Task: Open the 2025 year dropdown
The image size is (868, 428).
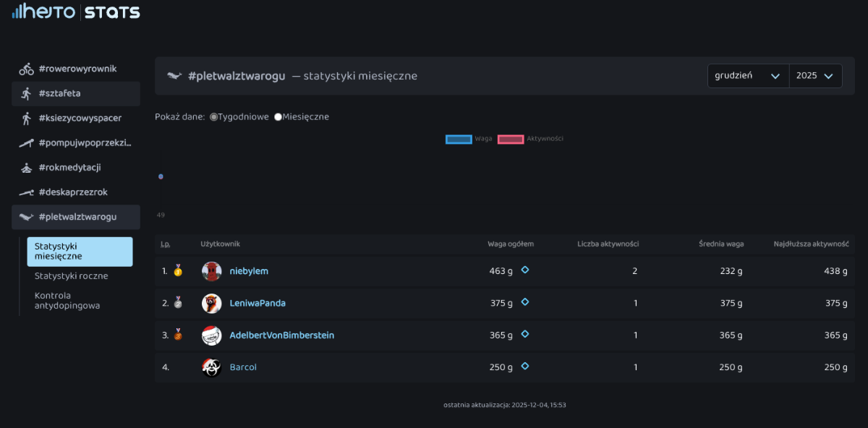Action: click(815, 76)
